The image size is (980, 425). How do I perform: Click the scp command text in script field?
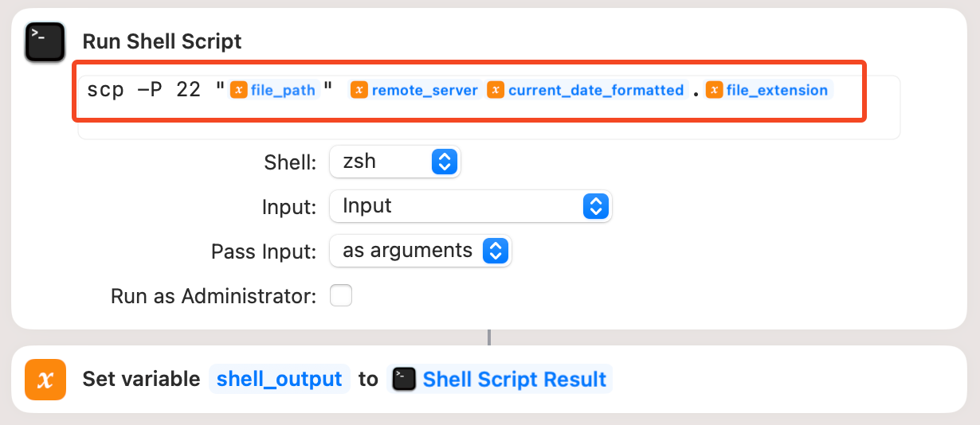[105, 91]
